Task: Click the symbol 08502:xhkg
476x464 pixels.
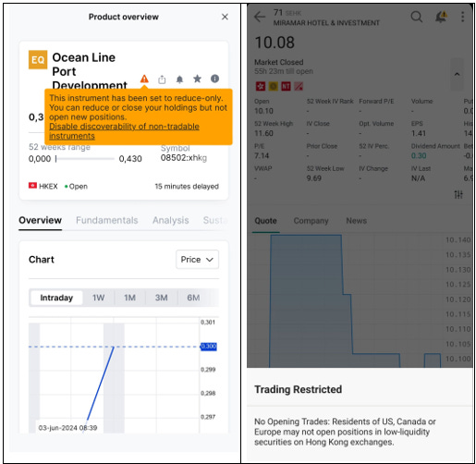Action: (184, 158)
